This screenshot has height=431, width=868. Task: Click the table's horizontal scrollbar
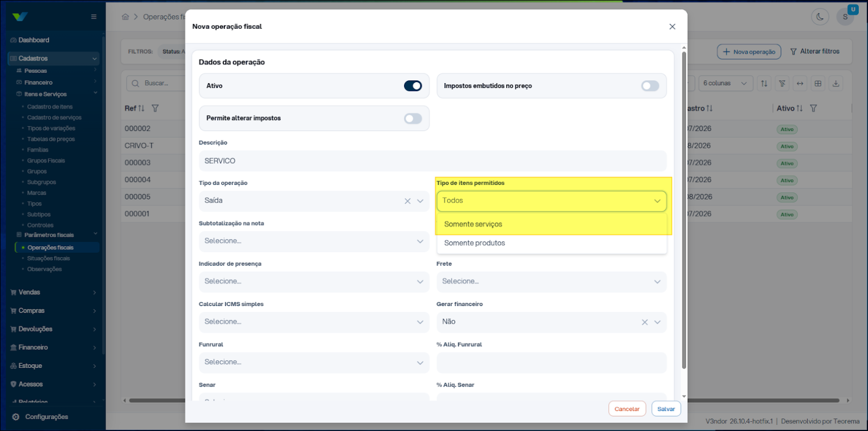tap(483, 401)
